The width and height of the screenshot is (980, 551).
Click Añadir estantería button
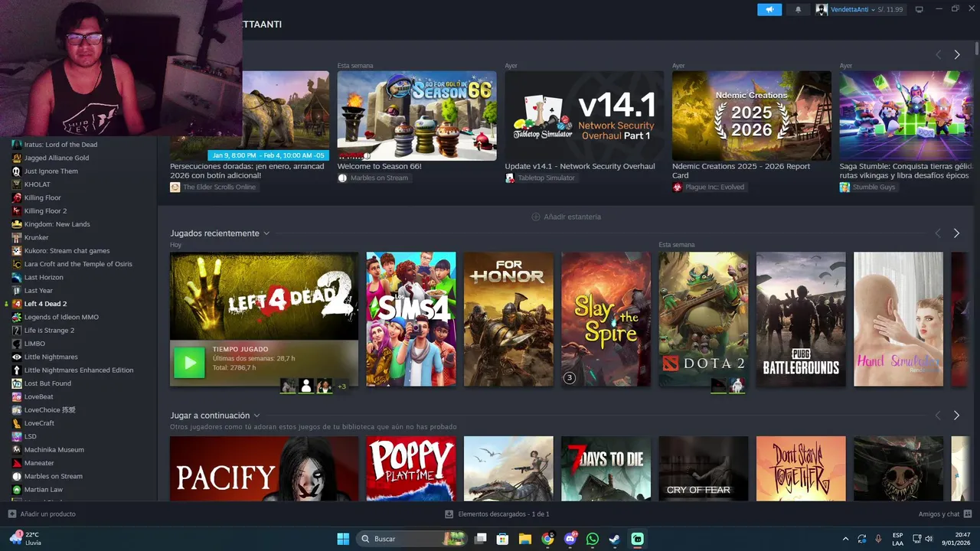(567, 217)
